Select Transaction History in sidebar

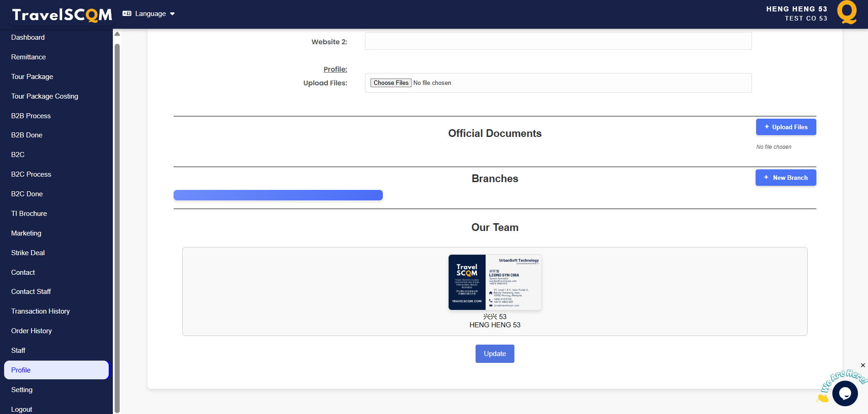pos(41,311)
